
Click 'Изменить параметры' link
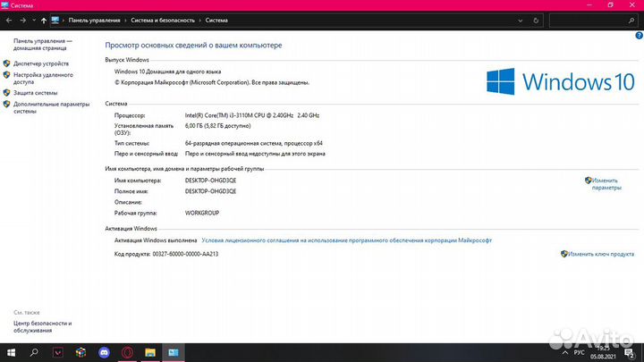(x=605, y=184)
